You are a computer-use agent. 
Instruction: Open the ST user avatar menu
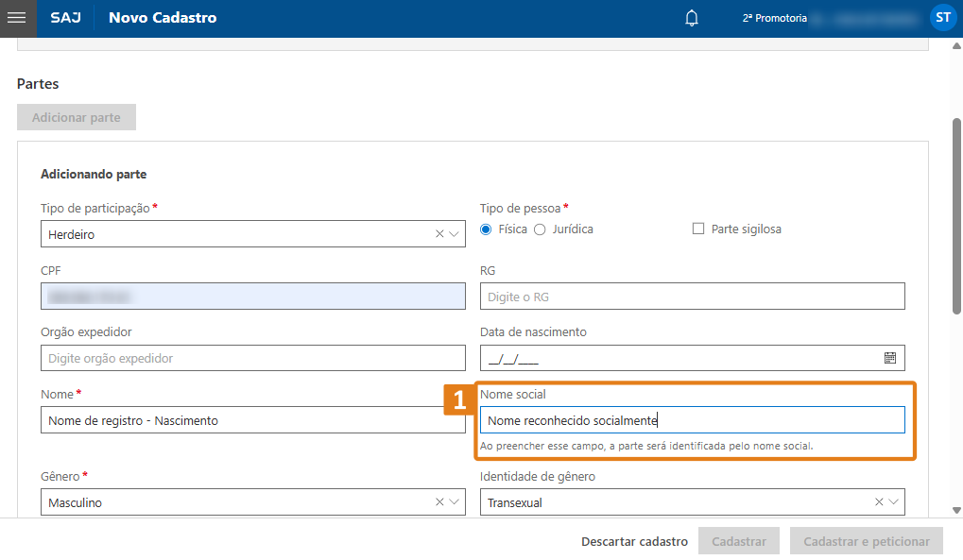[942, 18]
